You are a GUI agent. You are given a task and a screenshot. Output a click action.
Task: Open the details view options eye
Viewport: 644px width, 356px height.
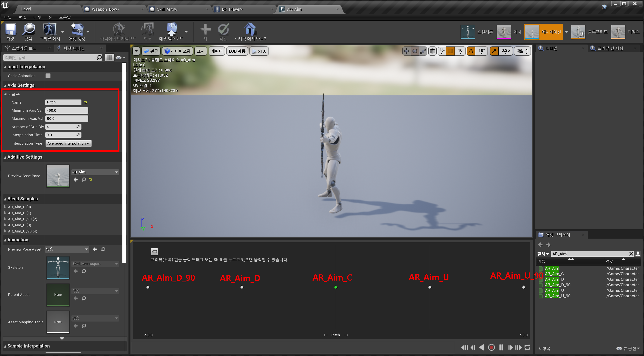pos(120,58)
